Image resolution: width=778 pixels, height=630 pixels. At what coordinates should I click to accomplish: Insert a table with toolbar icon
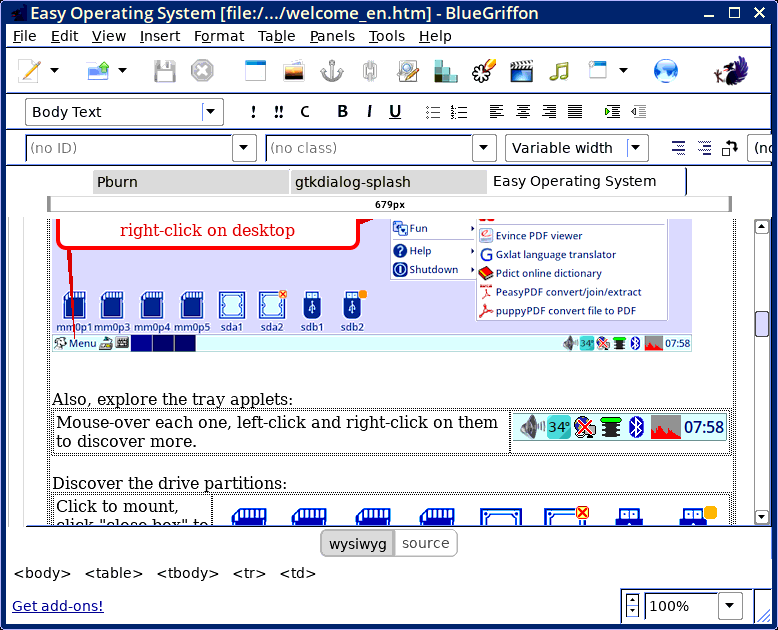point(256,71)
